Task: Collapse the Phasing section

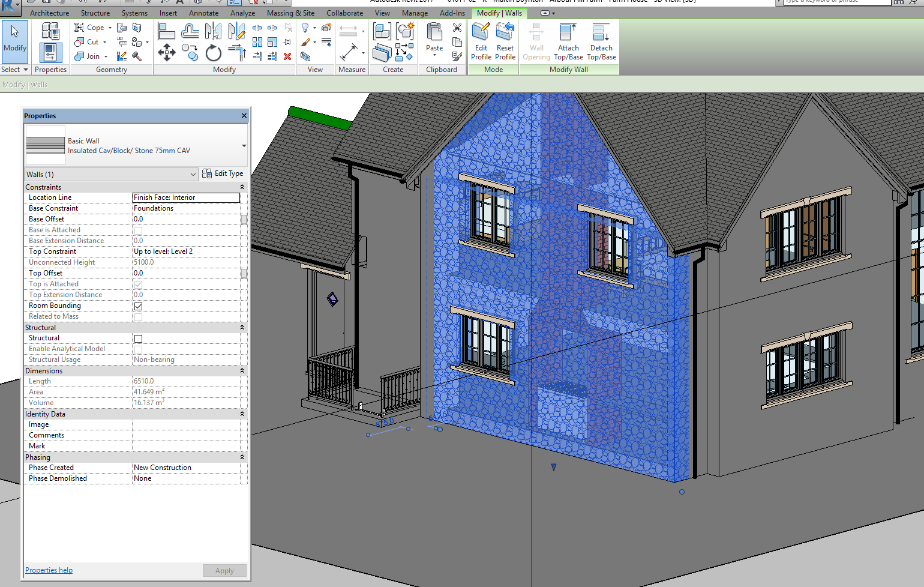Action: (242, 457)
